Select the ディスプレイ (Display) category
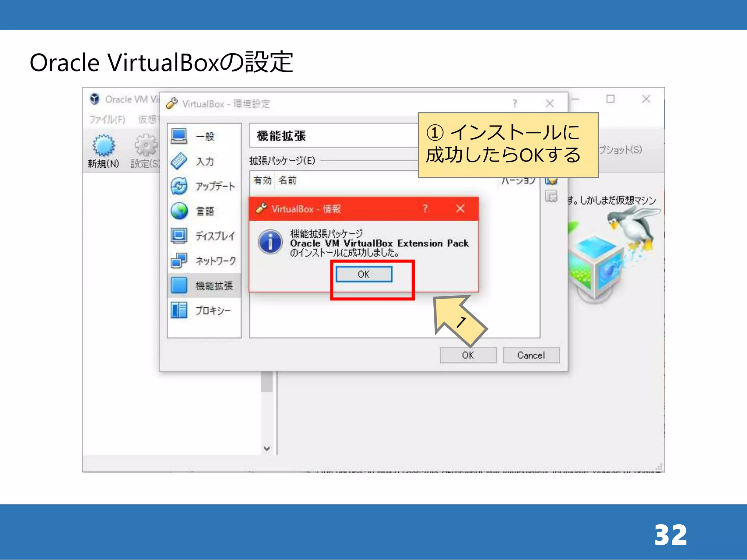 (204, 236)
